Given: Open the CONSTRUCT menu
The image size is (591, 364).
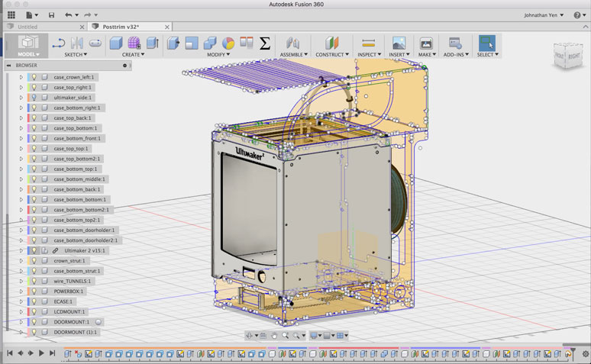Looking at the screenshot, I should [x=332, y=55].
